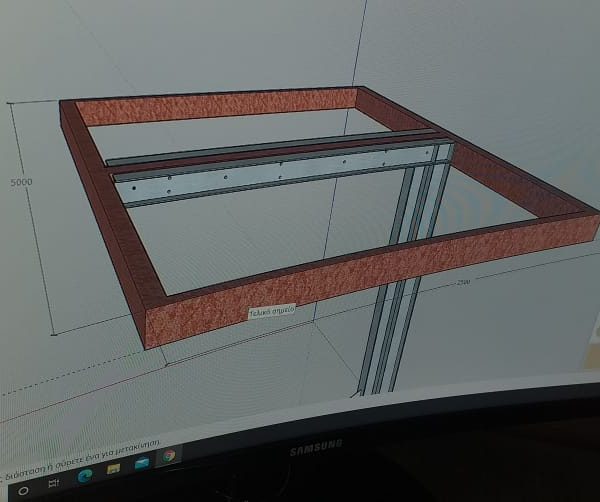Screen dimensions: 600x502
Task: Launch Microsoft Edge from the taskbar
Action: pyautogui.click(x=85, y=476)
